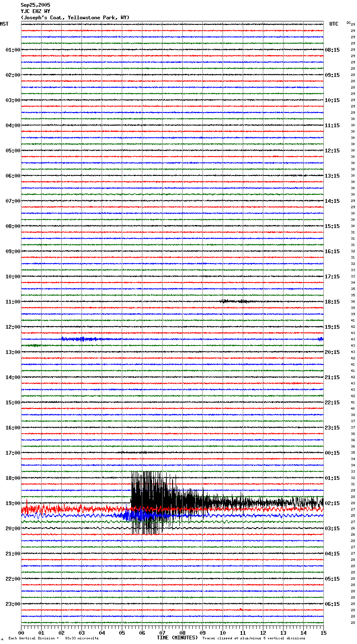Select the 05:00 MST hour label
Screen dimensions: 357x644
pos(13,151)
